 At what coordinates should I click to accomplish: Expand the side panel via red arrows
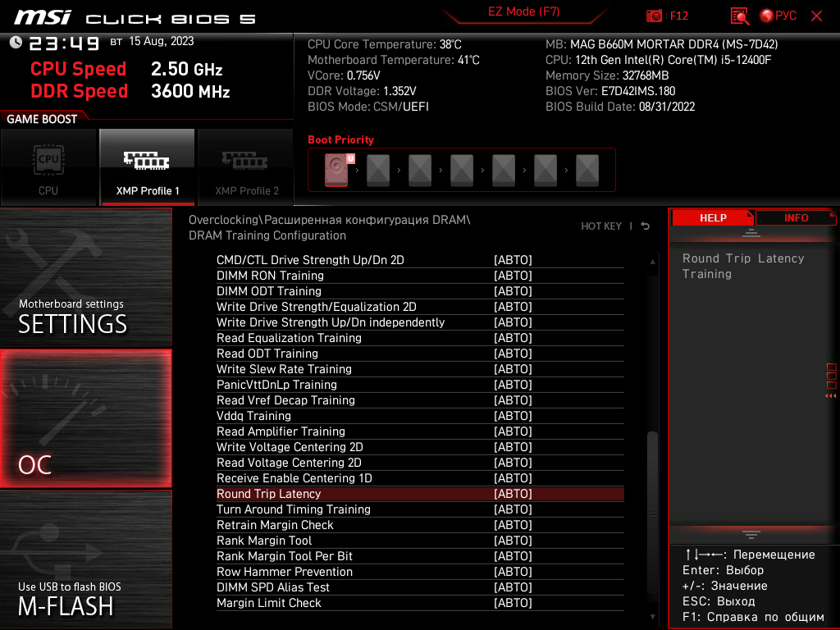pyautogui.click(x=831, y=396)
